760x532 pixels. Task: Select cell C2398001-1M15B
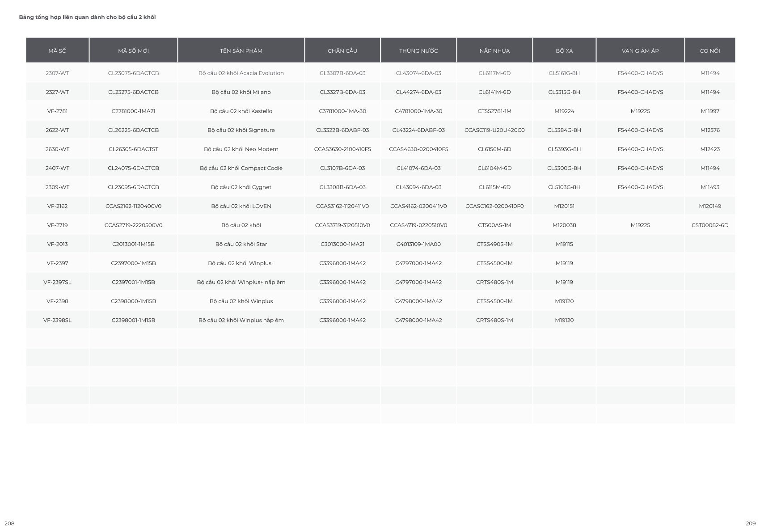133,320
